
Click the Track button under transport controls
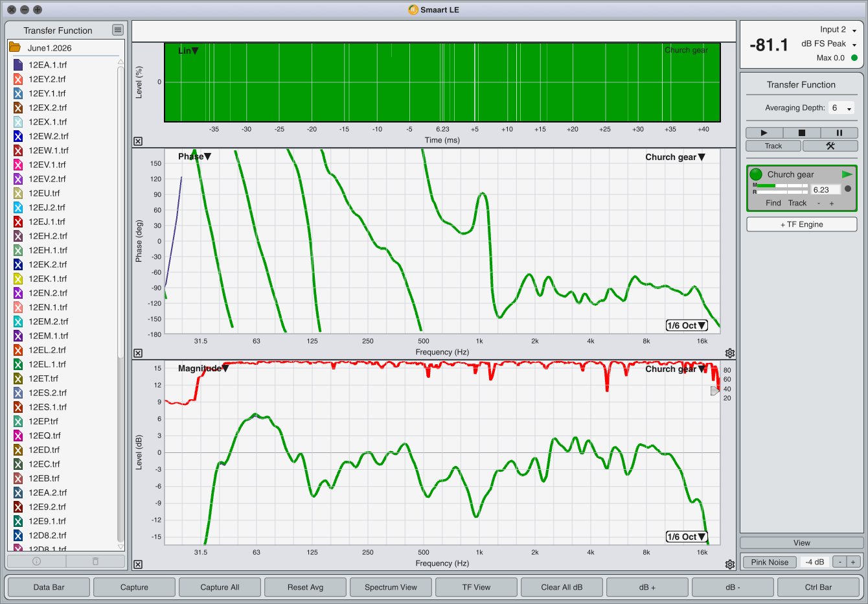pos(773,146)
